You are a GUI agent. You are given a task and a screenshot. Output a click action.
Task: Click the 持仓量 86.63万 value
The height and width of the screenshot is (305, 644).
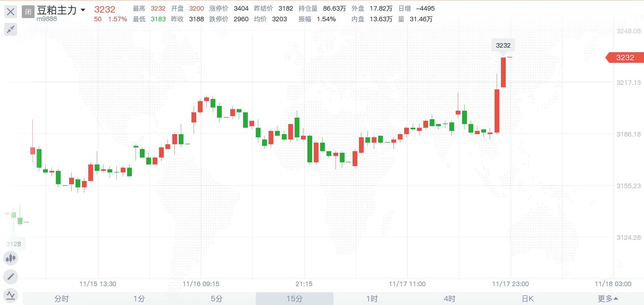pos(334,9)
